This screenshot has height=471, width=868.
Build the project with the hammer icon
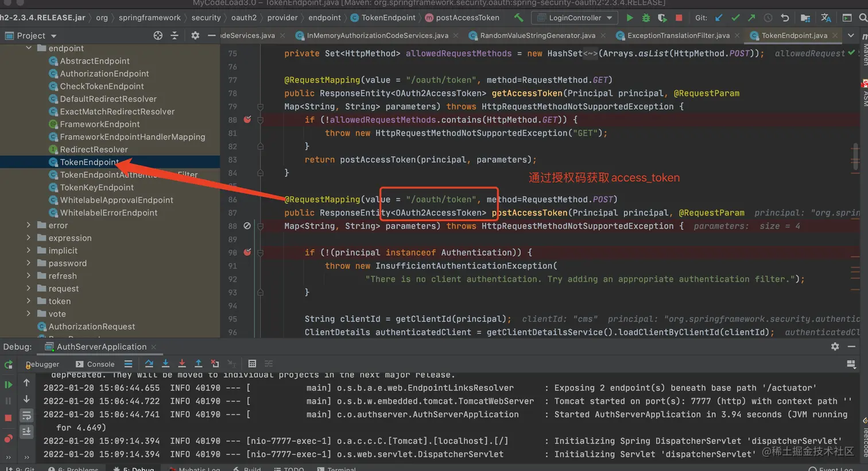coord(519,18)
